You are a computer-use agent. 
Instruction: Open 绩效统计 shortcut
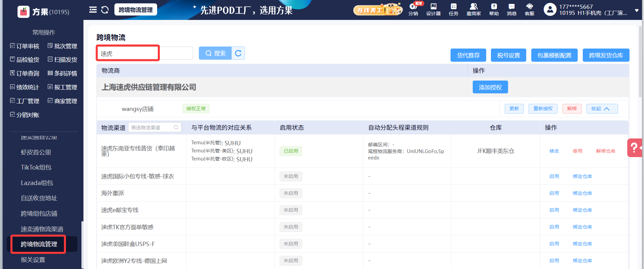[25, 87]
